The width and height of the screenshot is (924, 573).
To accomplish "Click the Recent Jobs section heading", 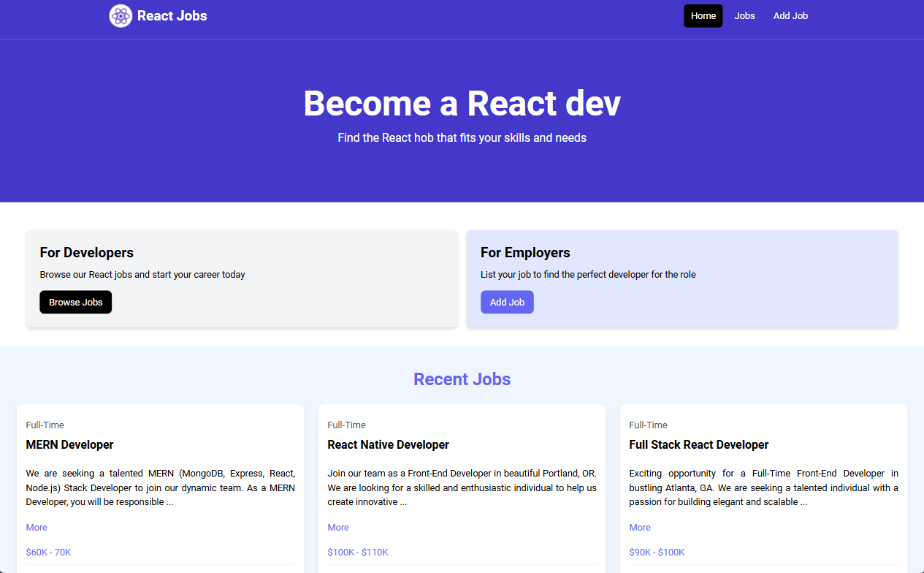I will click(x=462, y=379).
